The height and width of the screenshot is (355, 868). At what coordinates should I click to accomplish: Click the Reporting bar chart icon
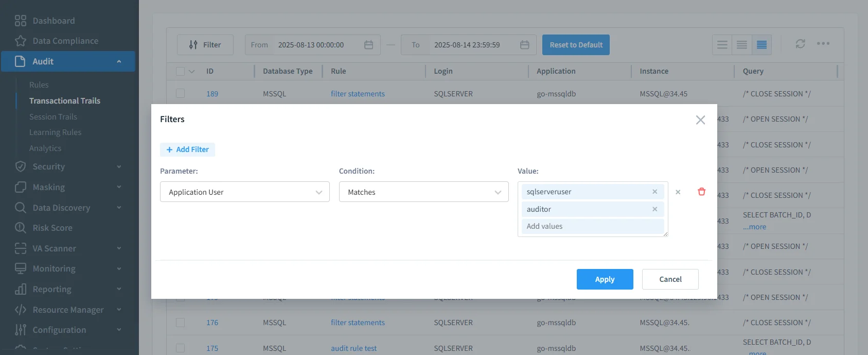21,289
